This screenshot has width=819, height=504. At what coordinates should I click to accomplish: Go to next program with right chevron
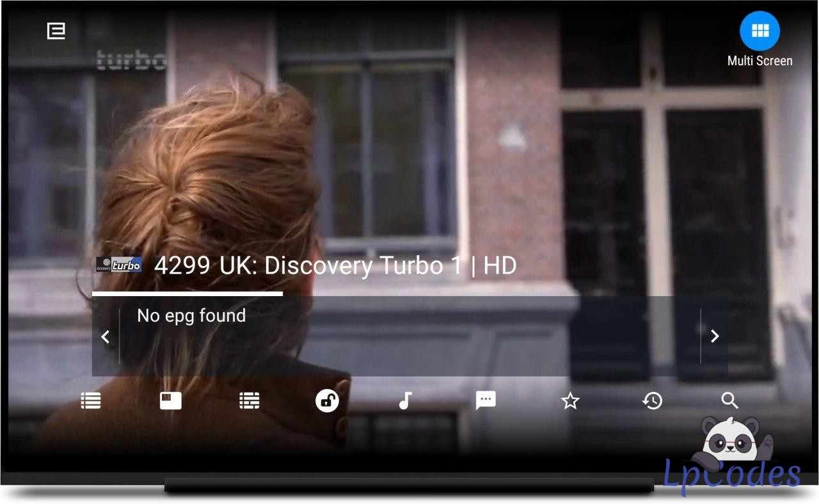pos(715,336)
